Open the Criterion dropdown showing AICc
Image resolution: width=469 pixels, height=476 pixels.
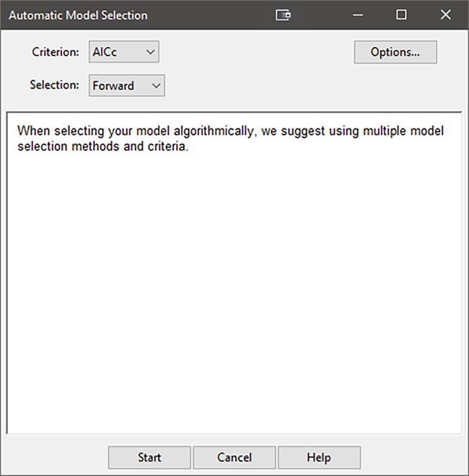pyautogui.click(x=123, y=52)
